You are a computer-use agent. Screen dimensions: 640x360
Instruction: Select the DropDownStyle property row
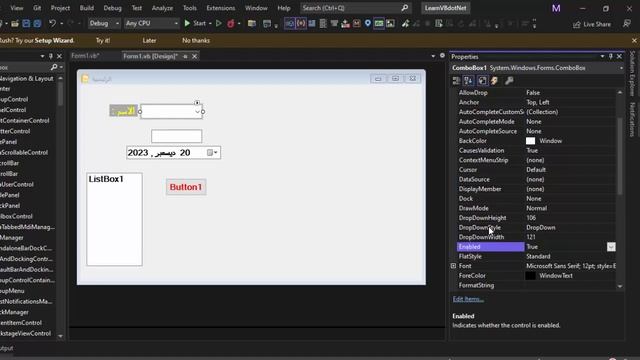536,227
